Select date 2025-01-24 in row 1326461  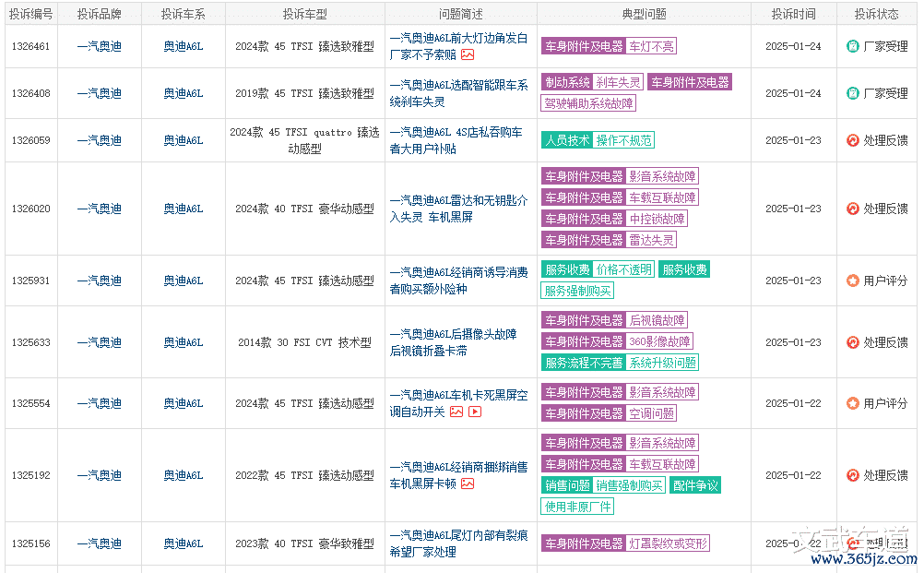coord(793,46)
